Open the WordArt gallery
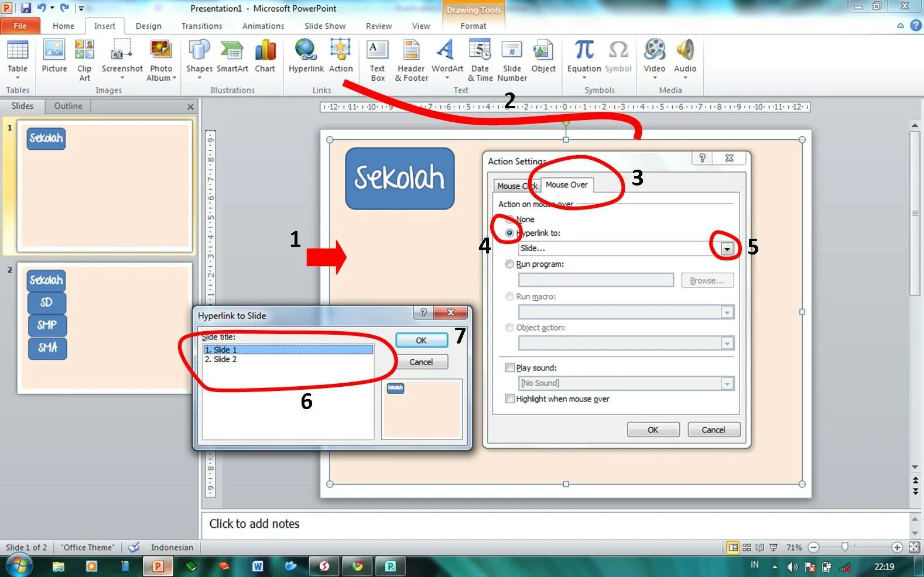924x577 pixels. (447, 59)
